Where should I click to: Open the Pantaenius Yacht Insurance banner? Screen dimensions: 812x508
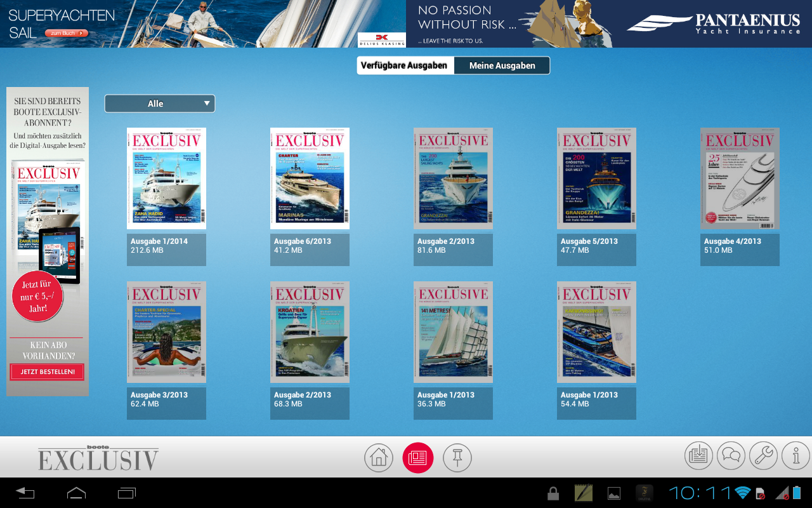pyautogui.click(x=609, y=23)
